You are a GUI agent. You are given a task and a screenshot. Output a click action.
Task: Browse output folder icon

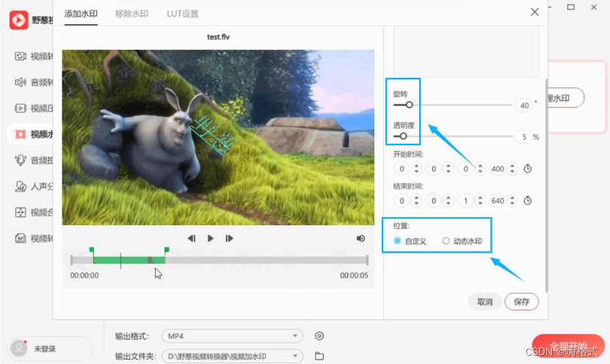tap(319, 356)
